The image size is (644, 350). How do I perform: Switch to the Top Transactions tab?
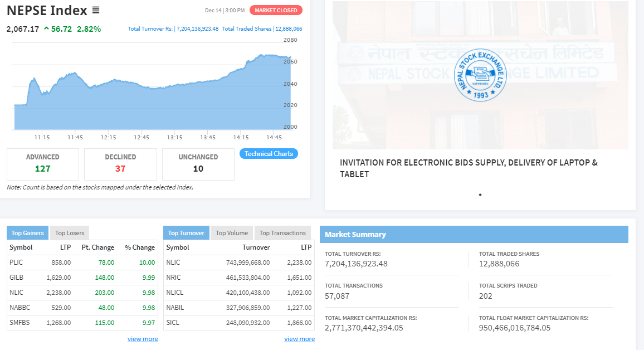(282, 233)
